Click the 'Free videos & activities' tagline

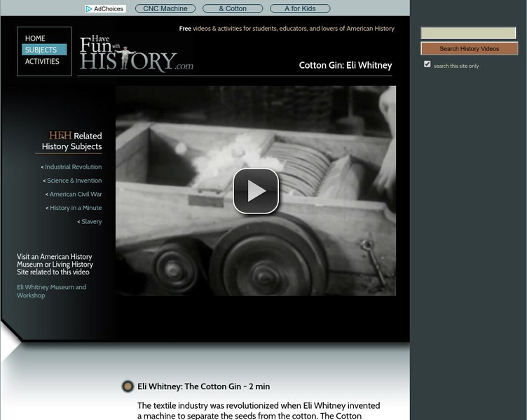287,29
